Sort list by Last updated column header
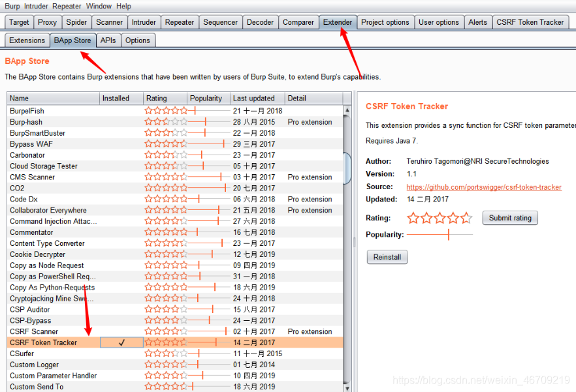The height and width of the screenshot is (392, 576). click(257, 98)
